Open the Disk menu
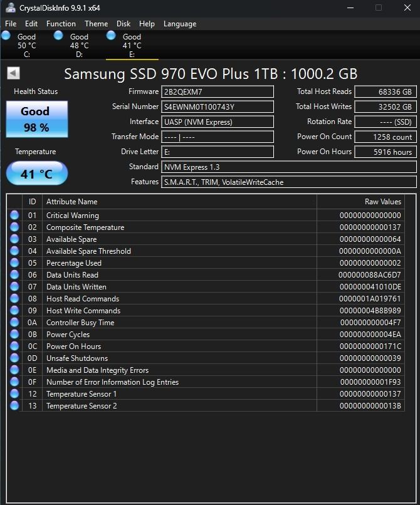 pos(123,24)
